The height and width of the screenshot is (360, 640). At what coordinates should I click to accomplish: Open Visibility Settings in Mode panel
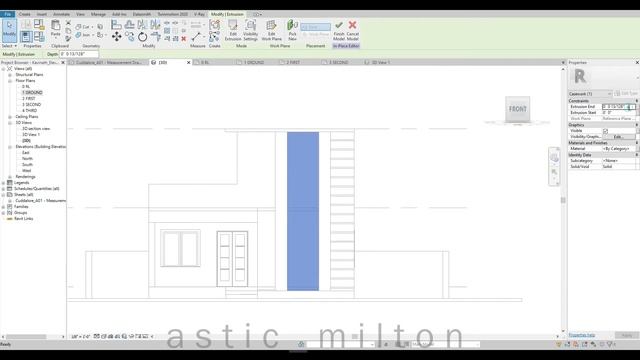click(x=250, y=30)
